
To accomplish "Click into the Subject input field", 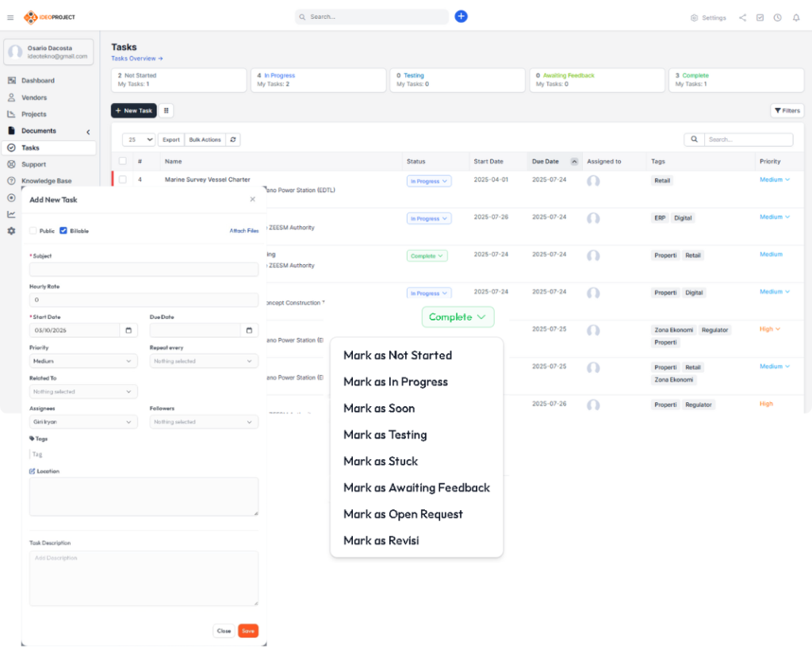I will pos(144,270).
